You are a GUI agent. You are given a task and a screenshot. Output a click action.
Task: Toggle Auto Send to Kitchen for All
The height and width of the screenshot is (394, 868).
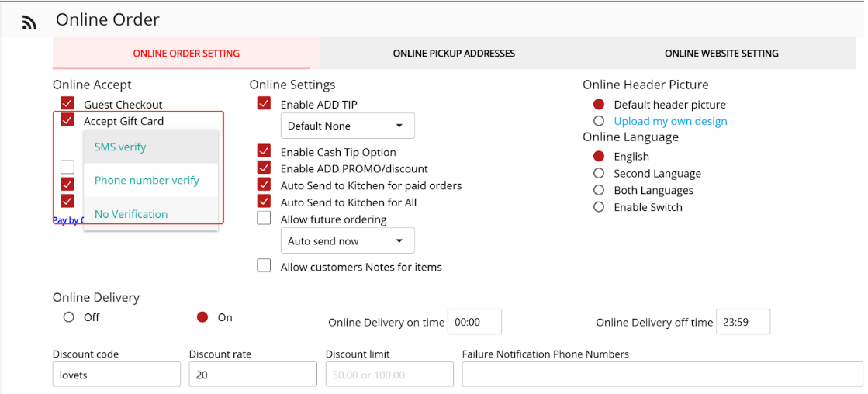click(x=264, y=202)
